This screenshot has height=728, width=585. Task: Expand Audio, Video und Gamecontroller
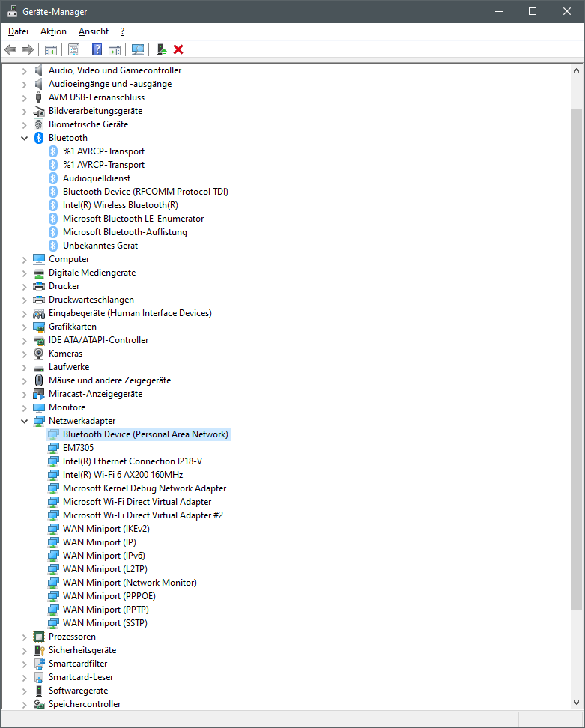(25, 71)
